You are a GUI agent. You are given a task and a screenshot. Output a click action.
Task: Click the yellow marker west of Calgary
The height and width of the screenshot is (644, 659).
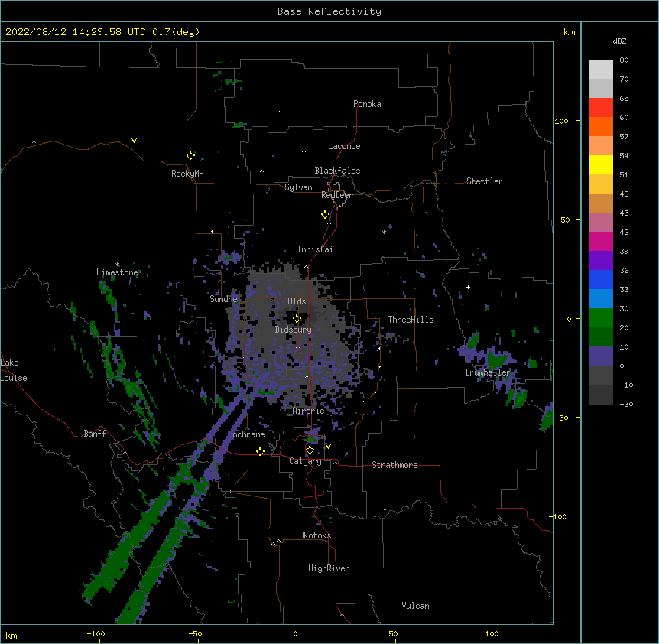(x=260, y=451)
